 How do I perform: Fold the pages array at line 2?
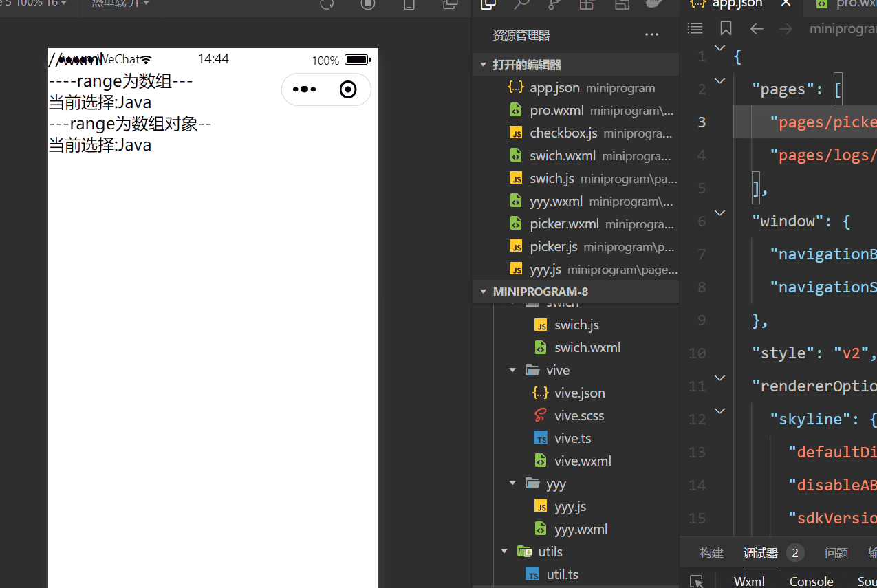(719, 80)
